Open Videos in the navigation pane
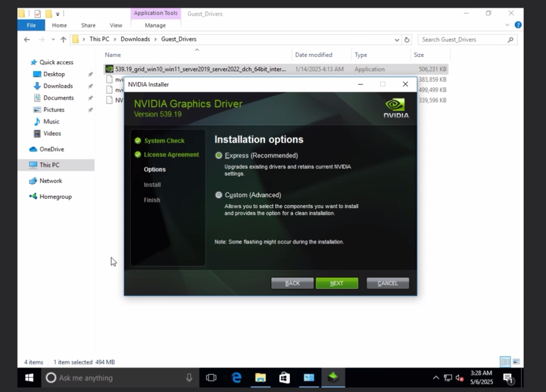Screen dimensions: 546x392 point(52,133)
